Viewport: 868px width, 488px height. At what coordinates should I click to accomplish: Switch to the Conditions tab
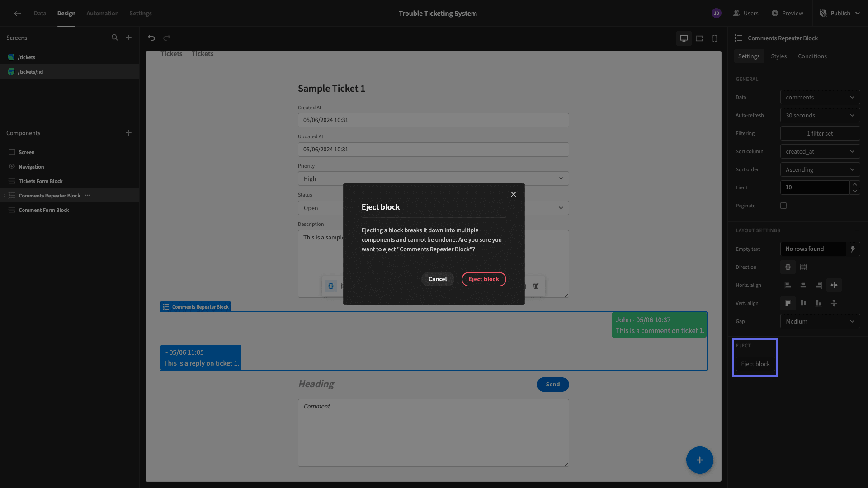tap(812, 56)
